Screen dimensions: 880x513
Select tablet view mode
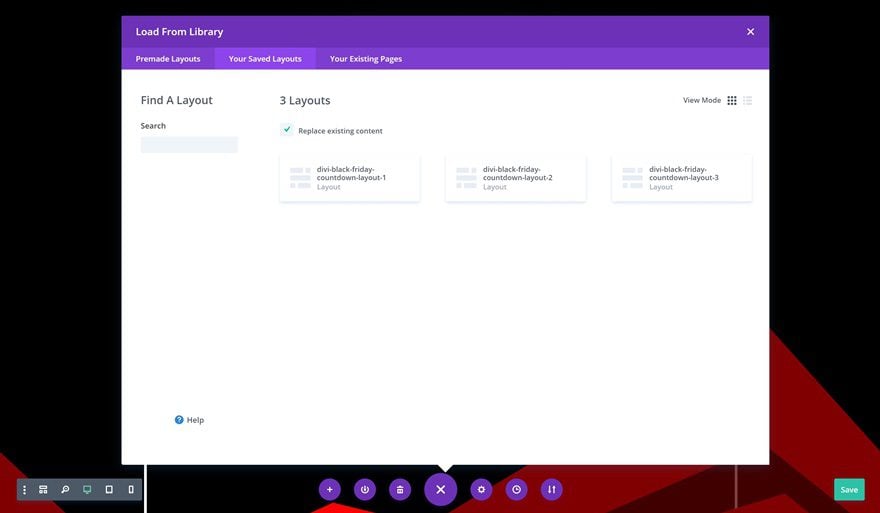click(x=109, y=489)
